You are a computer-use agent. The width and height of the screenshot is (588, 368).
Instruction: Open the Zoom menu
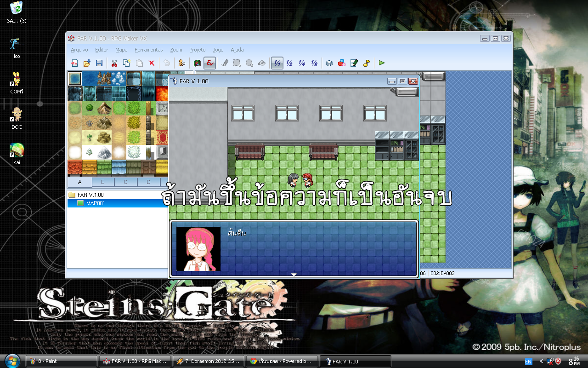pos(176,50)
